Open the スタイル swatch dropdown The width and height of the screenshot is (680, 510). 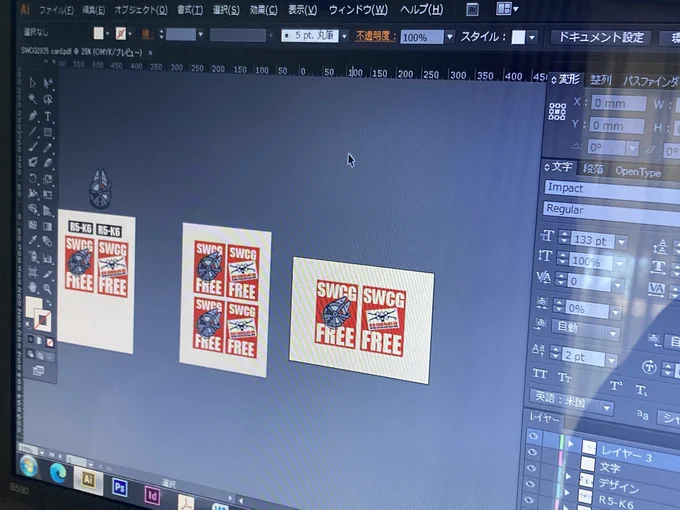pos(532,37)
